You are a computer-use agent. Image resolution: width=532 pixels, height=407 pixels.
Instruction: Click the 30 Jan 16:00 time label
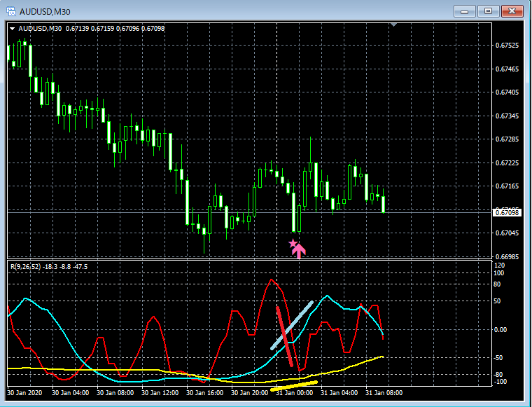(x=204, y=393)
